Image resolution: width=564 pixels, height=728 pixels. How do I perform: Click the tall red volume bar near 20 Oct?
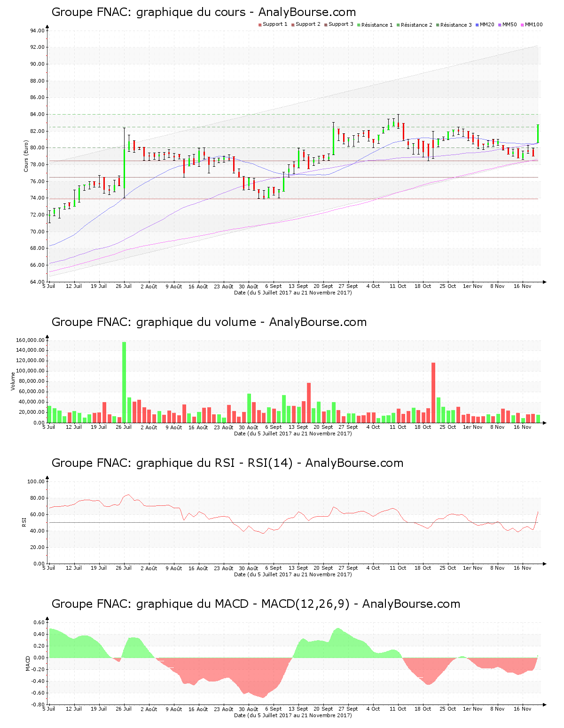click(x=433, y=393)
